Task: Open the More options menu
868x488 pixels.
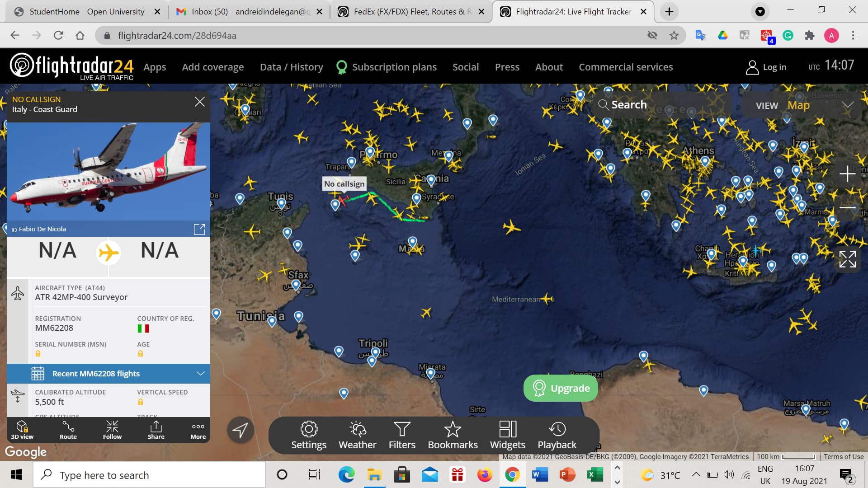Action: point(198,430)
